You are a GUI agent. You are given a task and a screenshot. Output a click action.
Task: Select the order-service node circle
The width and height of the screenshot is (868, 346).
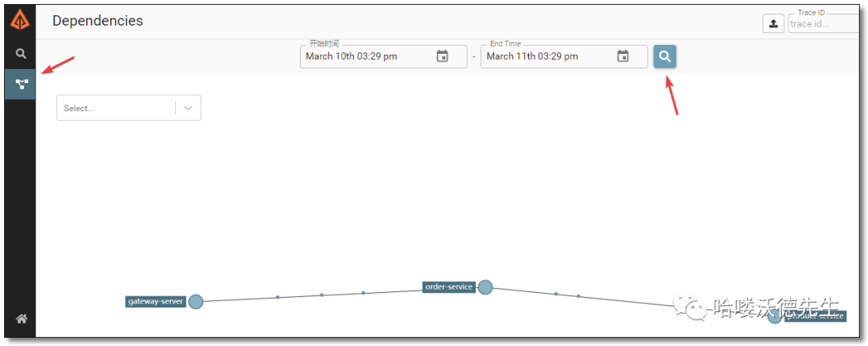coord(485,286)
